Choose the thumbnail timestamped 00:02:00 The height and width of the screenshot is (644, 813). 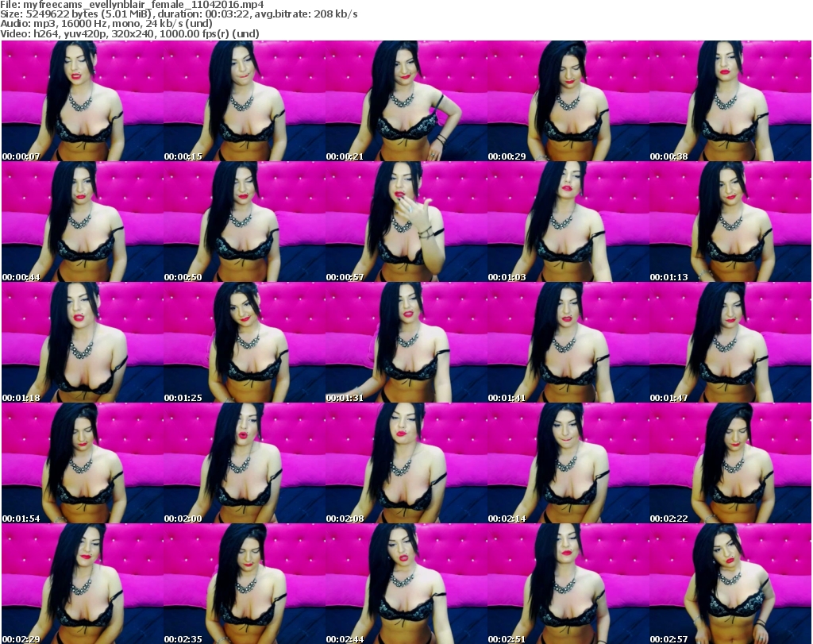pyautogui.click(x=245, y=463)
